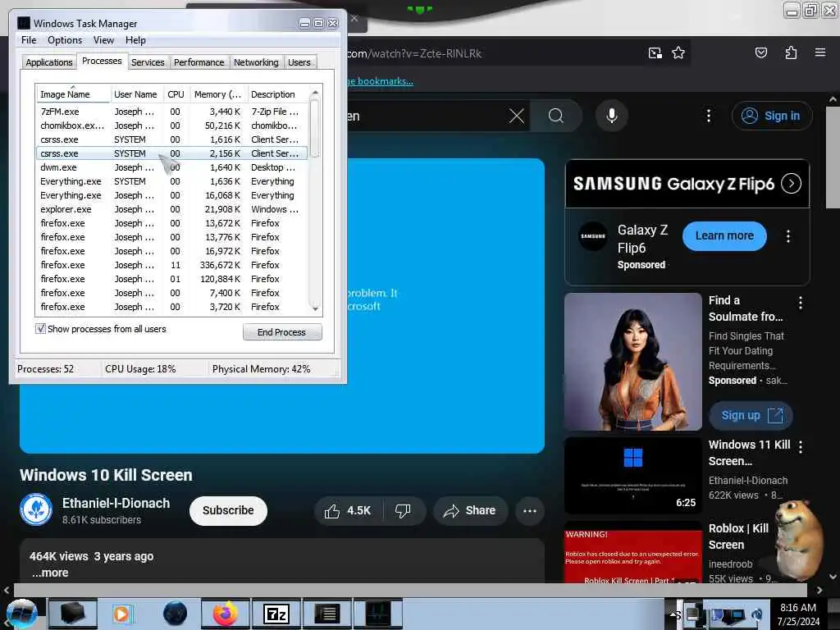Clear the YouTube search box with X
840x630 pixels.
pos(517,116)
